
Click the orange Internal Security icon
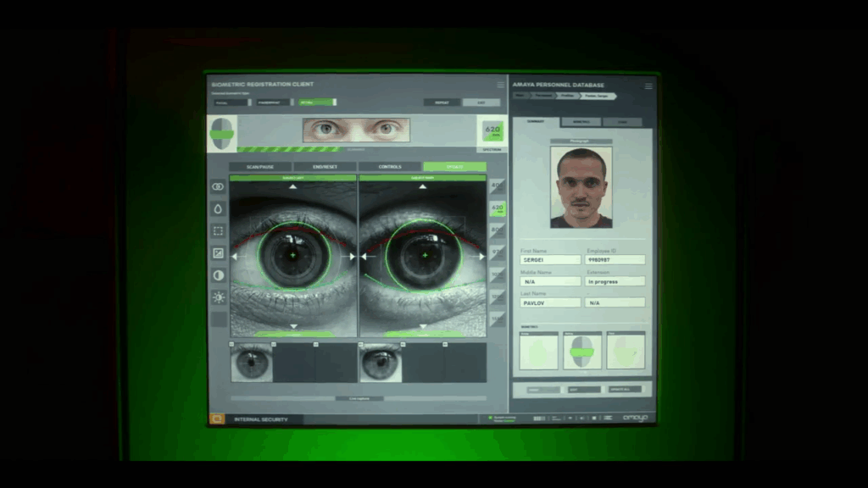coord(217,419)
